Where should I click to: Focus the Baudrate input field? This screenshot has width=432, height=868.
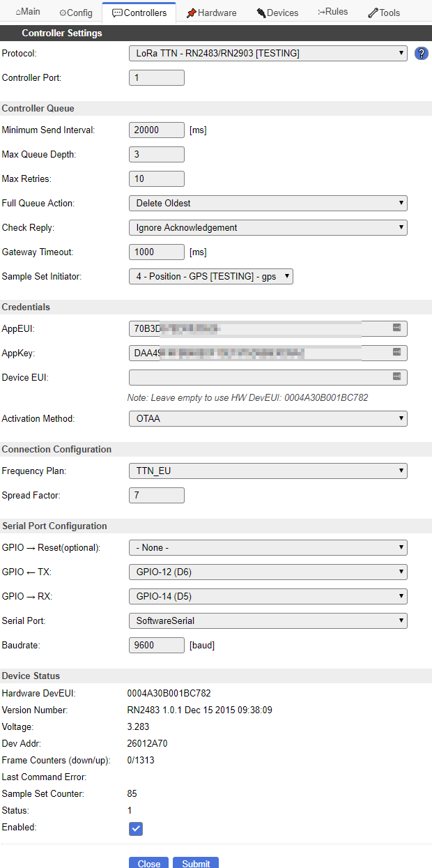(x=157, y=645)
